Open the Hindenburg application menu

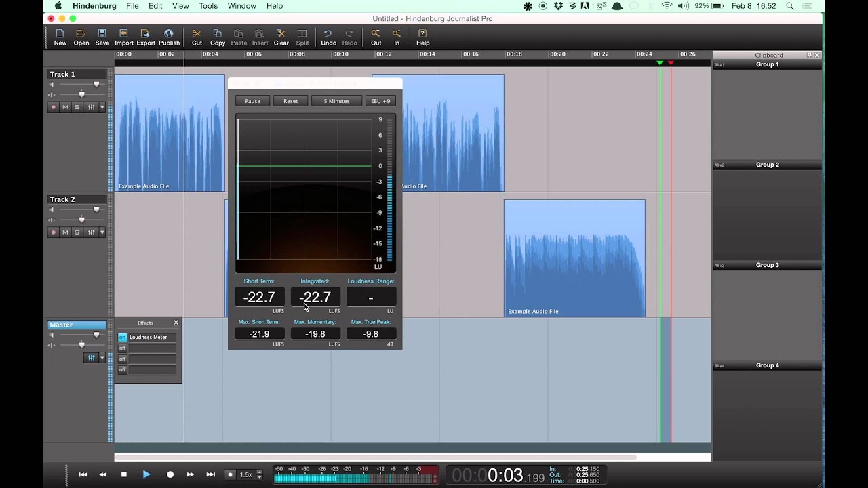(94, 6)
